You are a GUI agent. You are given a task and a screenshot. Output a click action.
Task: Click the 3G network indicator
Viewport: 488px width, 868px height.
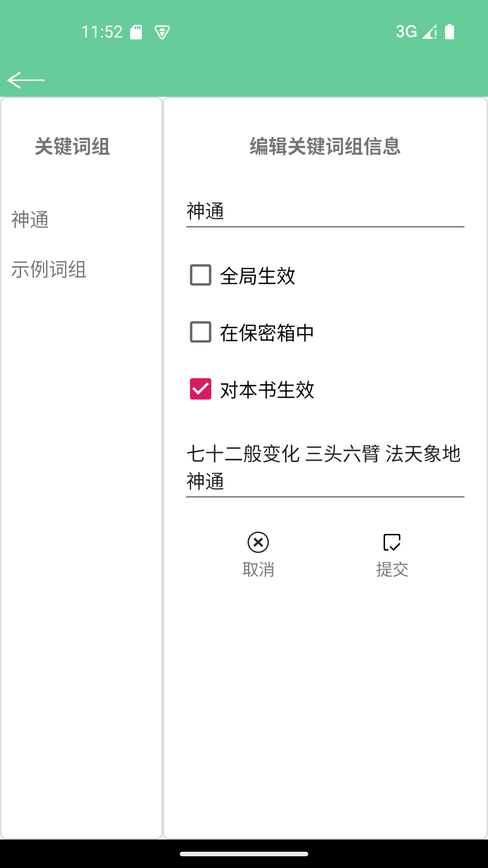tap(406, 31)
